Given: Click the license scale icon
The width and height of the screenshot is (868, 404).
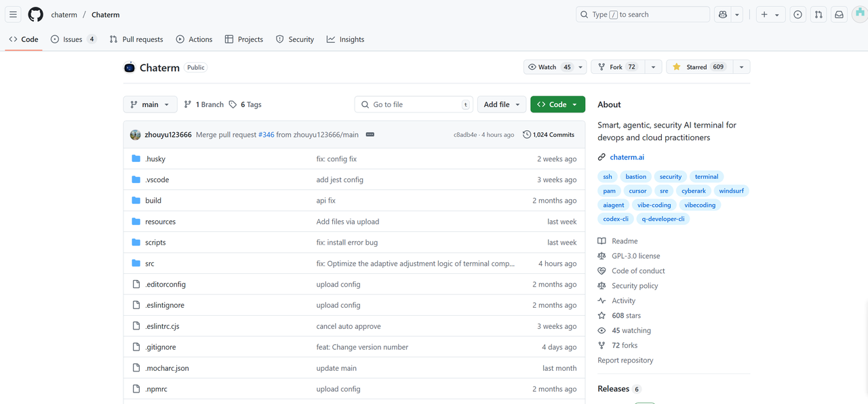Looking at the screenshot, I should pos(601,256).
